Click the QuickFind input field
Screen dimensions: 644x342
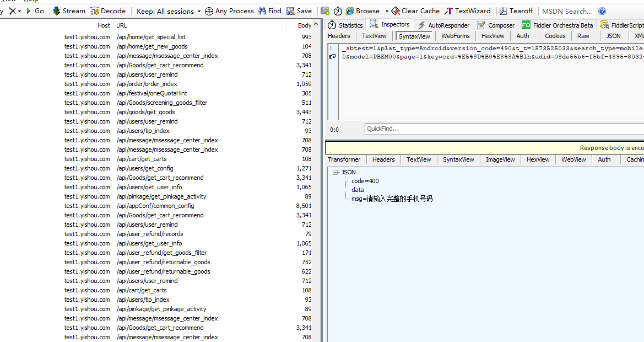click(x=505, y=129)
